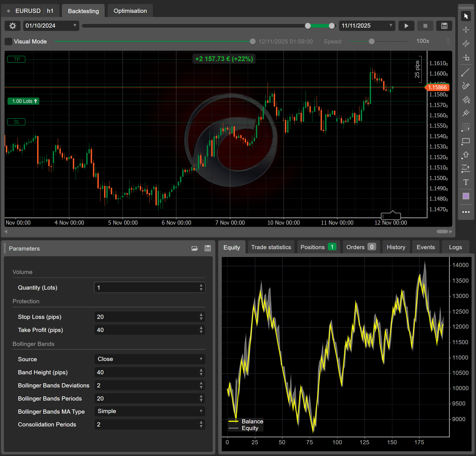476x456 pixels.
Task: Switch to the Optimisation tab
Action: pyautogui.click(x=130, y=11)
